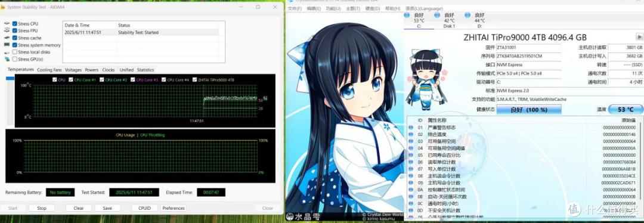The height and width of the screenshot is (223, 644).
Task: Switch to the Statistics tab
Action: coord(145,70)
